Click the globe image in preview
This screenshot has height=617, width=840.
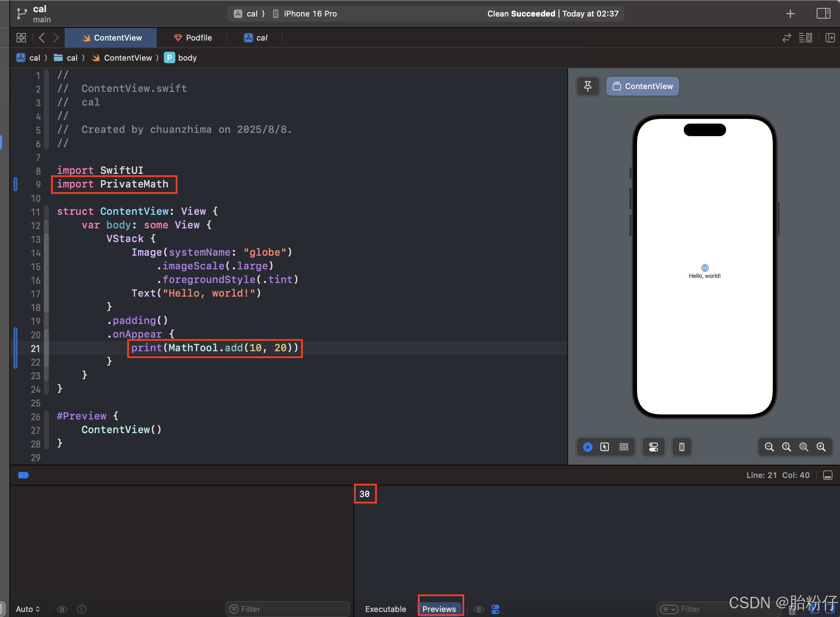tap(705, 268)
